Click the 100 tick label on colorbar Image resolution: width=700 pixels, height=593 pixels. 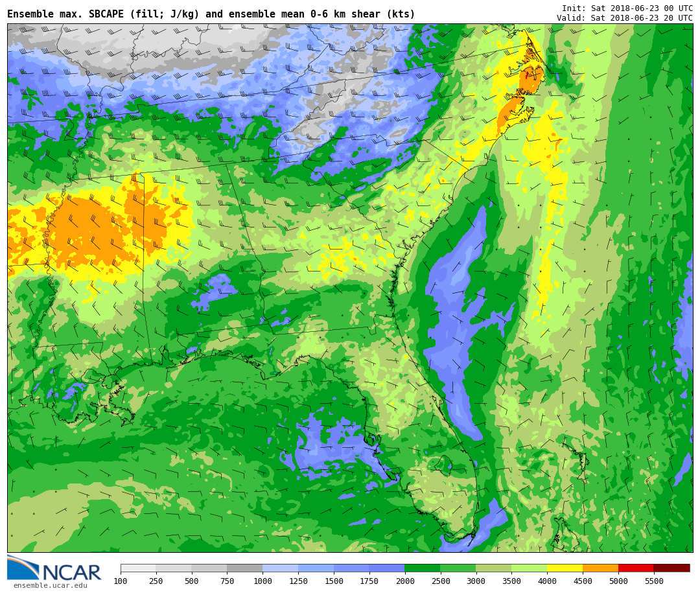pos(121,582)
